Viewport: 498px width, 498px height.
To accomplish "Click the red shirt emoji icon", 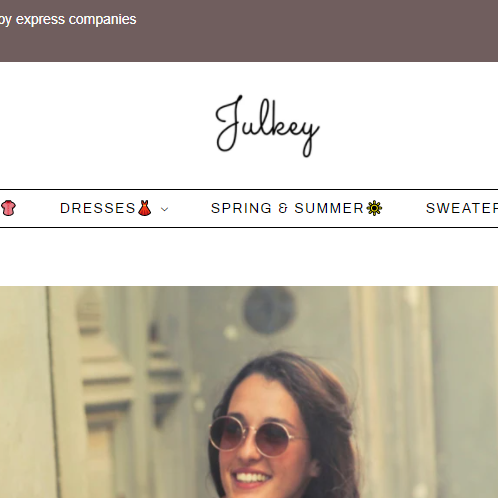I will pyautogui.click(x=8, y=208).
